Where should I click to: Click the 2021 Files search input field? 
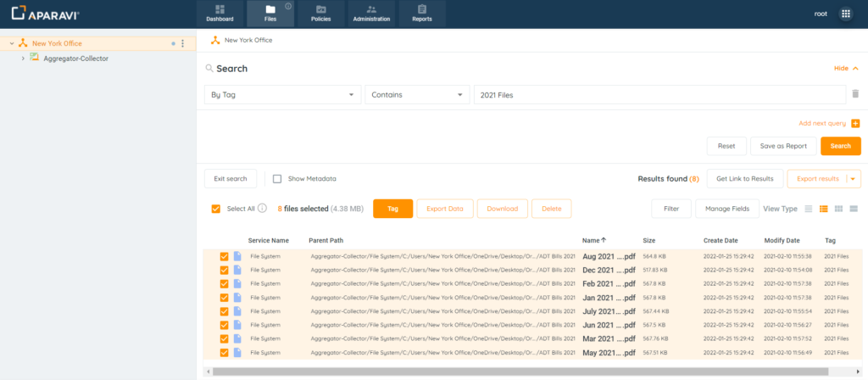[659, 95]
